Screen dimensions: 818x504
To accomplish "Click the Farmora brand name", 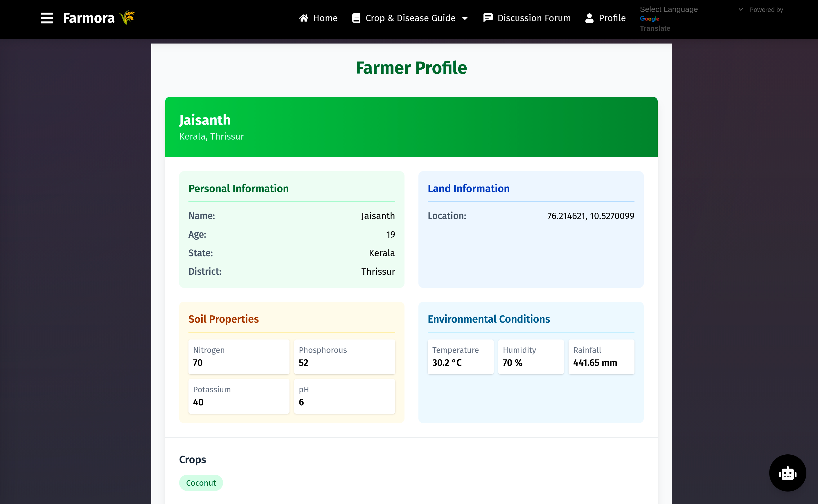I will (89, 18).
